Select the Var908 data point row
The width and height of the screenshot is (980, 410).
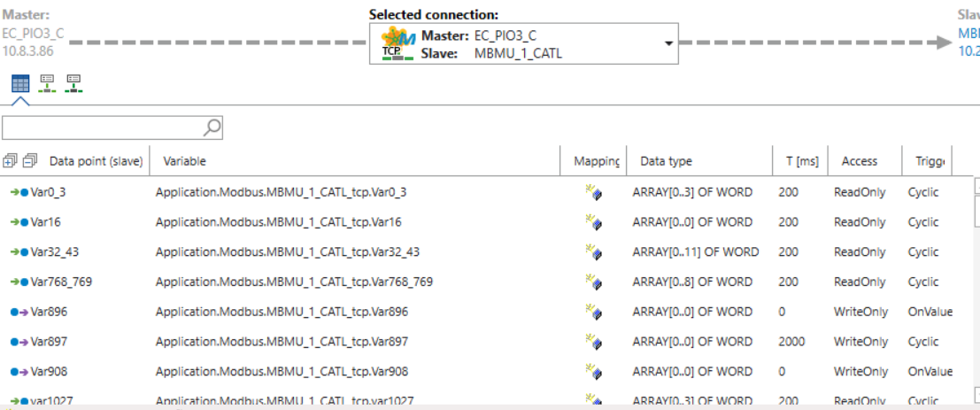coord(49,372)
